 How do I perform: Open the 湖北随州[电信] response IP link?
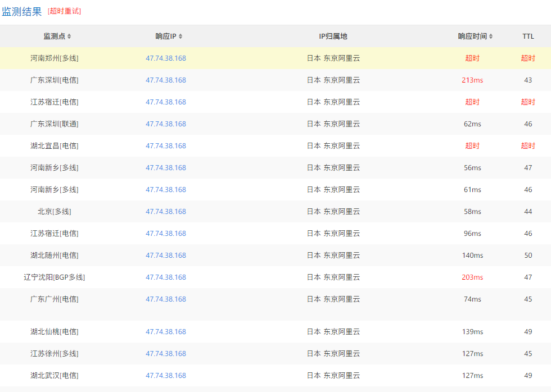pyautogui.click(x=165, y=256)
